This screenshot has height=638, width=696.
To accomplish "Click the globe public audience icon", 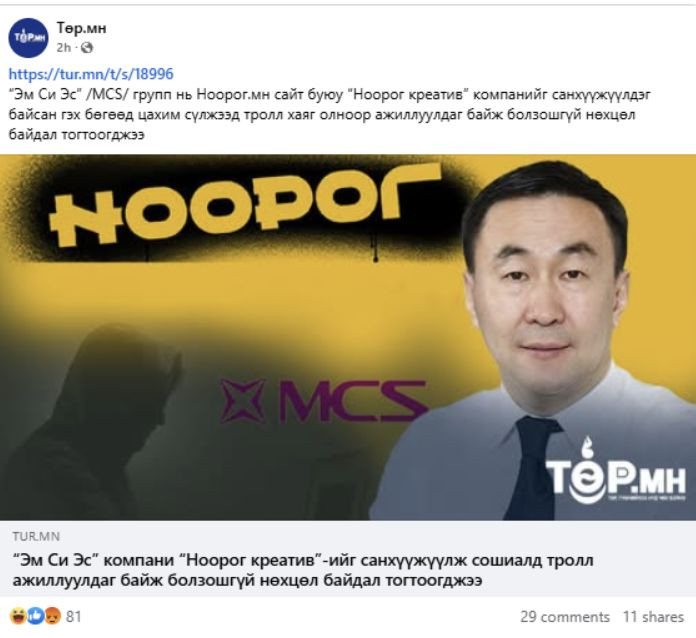I will coord(87,48).
